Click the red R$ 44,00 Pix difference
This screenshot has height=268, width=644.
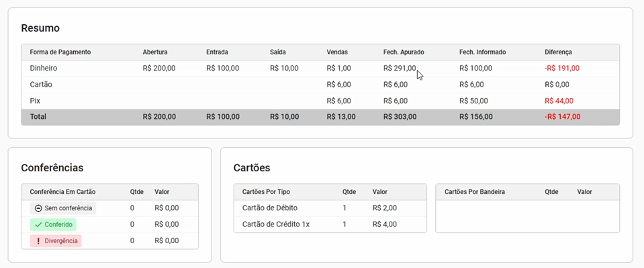(x=559, y=101)
